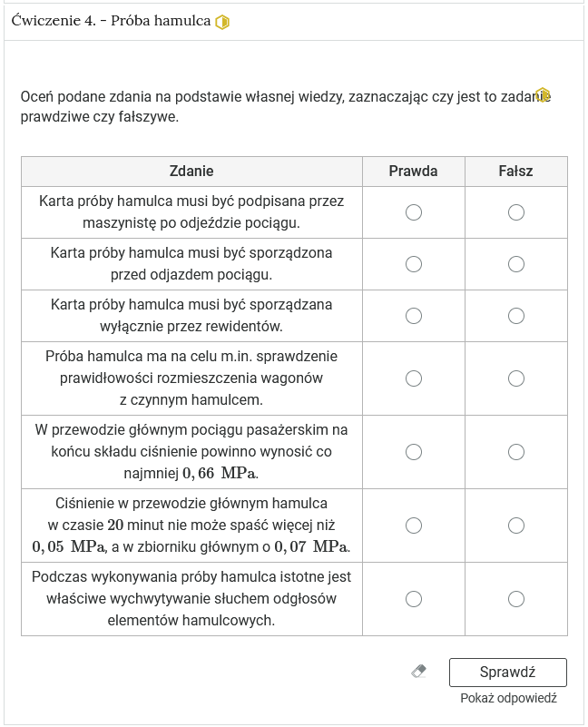This screenshot has width=588, height=727.
Task: Select Prawda for the 20-minute pressure drop statement
Action: click(413, 525)
